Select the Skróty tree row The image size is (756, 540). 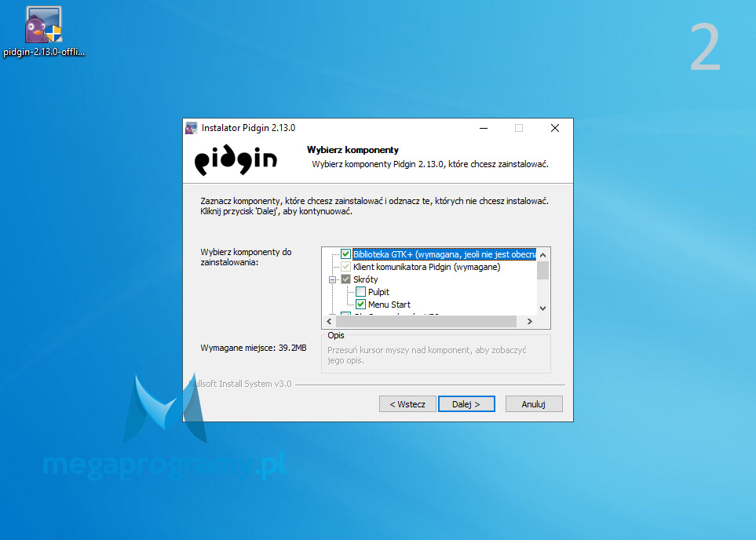pyautogui.click(x=366, y=279)
